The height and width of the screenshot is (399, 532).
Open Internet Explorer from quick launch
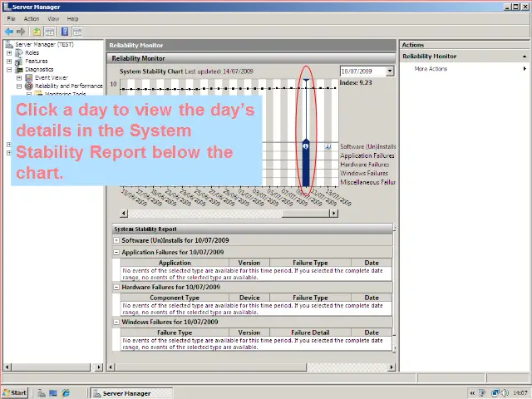[66, 393]
